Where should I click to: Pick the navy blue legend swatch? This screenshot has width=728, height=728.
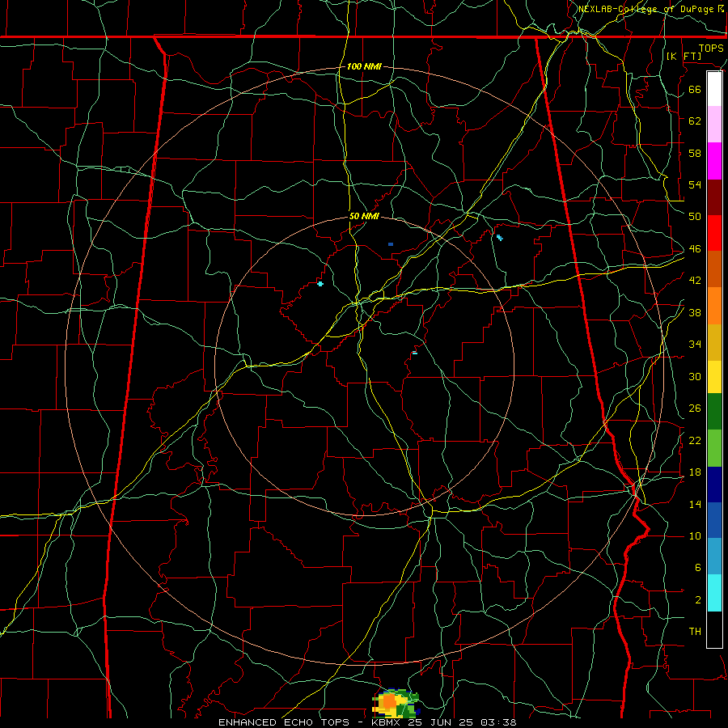tap(714, 485)
